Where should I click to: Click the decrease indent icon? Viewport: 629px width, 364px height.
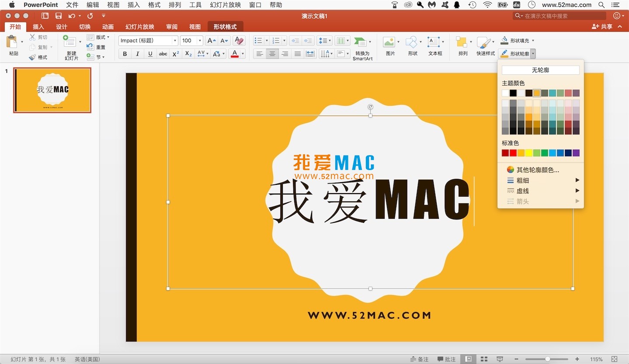(296, 41)
